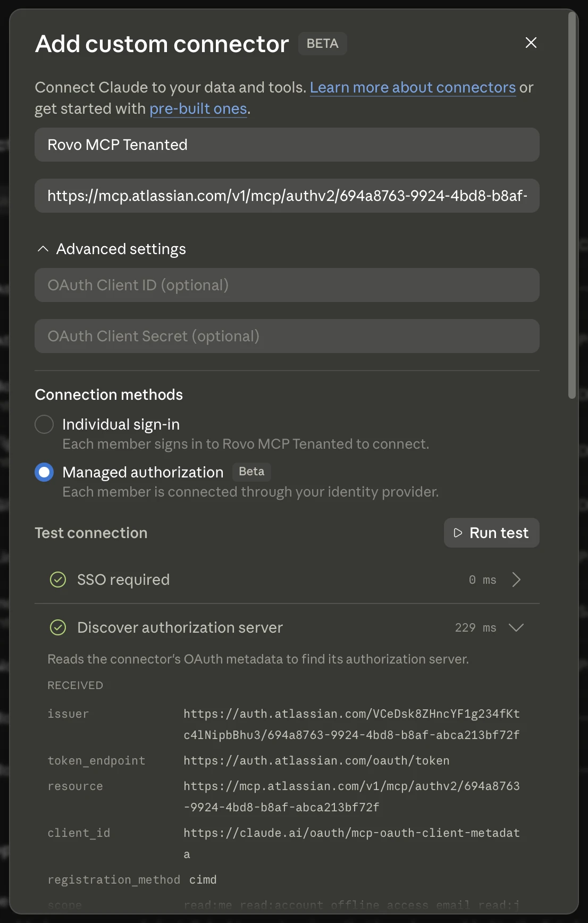588x923 pixels.
Task: Click the 229 ms timing value
Action: pos(475,627)
